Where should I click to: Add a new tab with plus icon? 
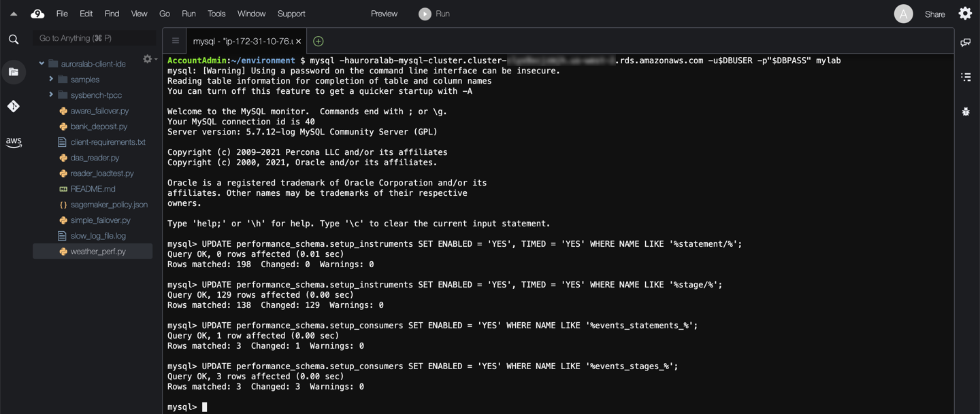tap(318, 41)
